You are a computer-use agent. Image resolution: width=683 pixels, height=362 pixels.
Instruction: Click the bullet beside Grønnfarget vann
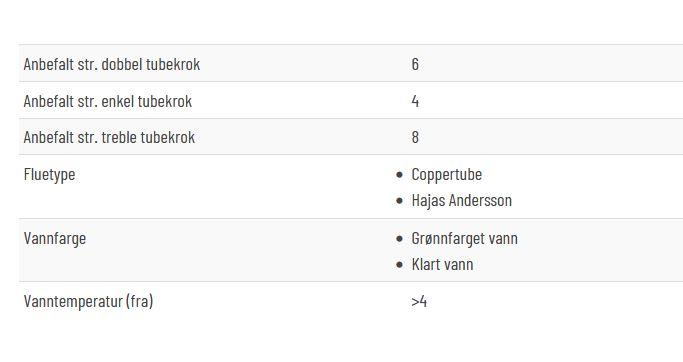tap(400, 239)
